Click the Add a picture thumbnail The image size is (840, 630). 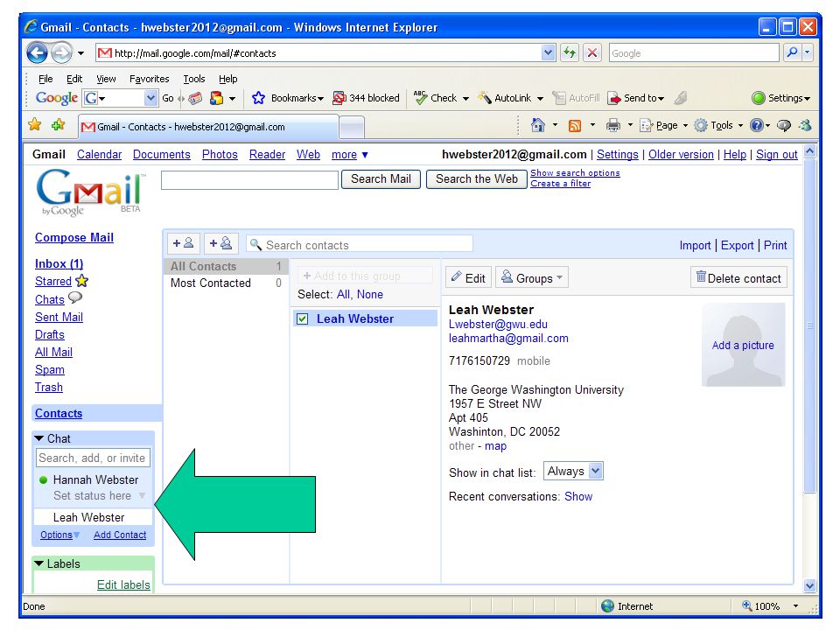tap(743, 345)
